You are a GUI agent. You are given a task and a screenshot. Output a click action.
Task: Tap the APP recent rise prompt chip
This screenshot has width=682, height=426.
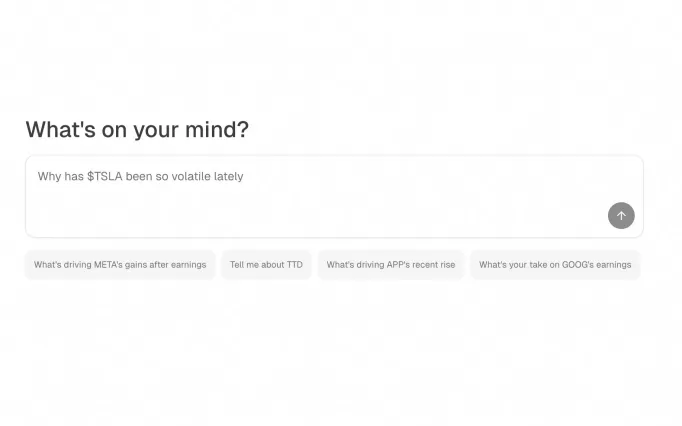point(390,265)
